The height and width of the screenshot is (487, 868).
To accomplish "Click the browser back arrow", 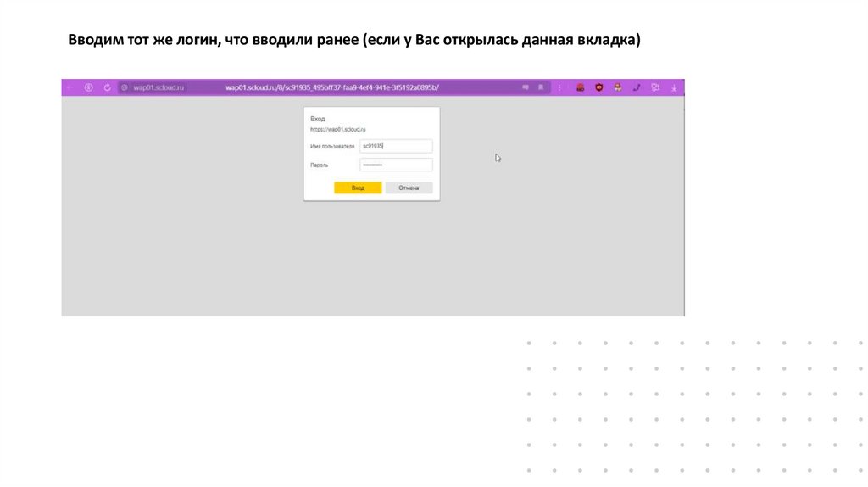I will 70,87.
